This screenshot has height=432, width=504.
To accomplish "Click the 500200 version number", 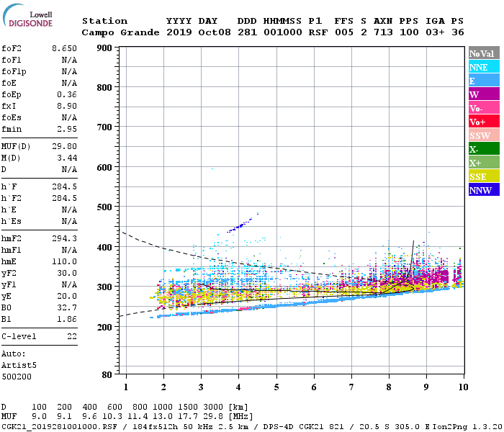I will click(x=17, y=377).
